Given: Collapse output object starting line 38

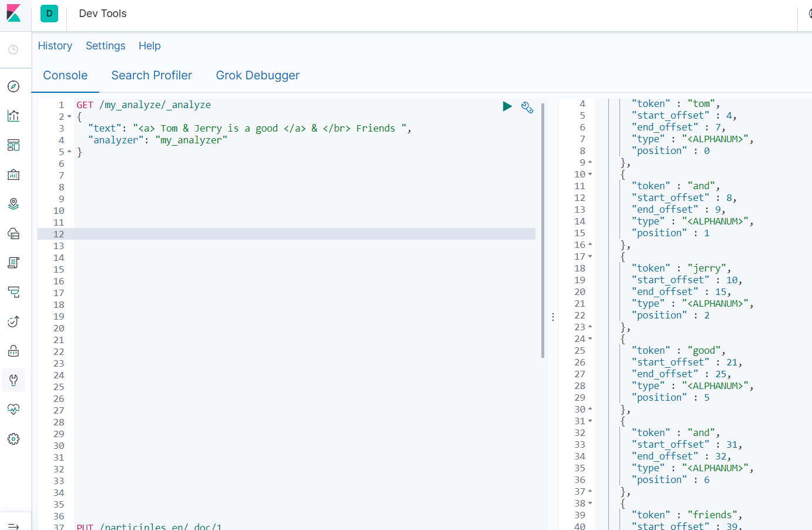Looking at the screenshot, I should [x=590, y=503].
